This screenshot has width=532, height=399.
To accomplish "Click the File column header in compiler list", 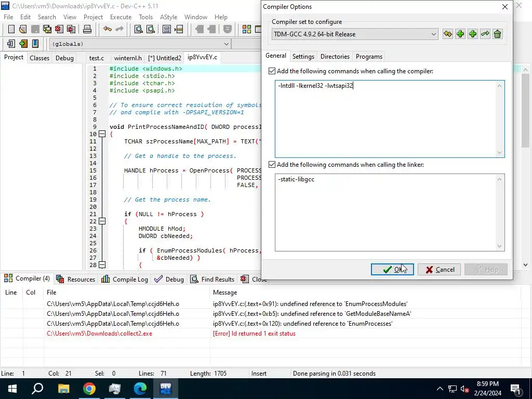I will coord(127,292).
